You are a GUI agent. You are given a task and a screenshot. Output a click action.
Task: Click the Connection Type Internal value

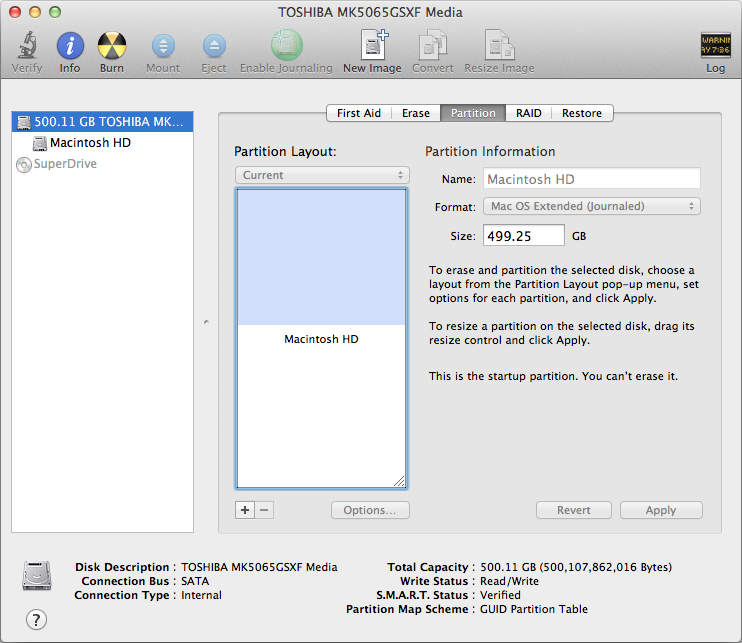pos(201,595)
